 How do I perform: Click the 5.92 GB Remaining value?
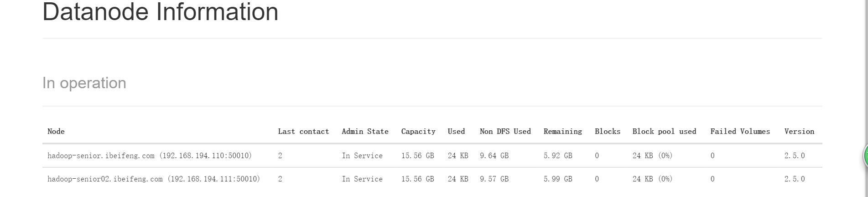pyautogui.click(x=557, y=156)
